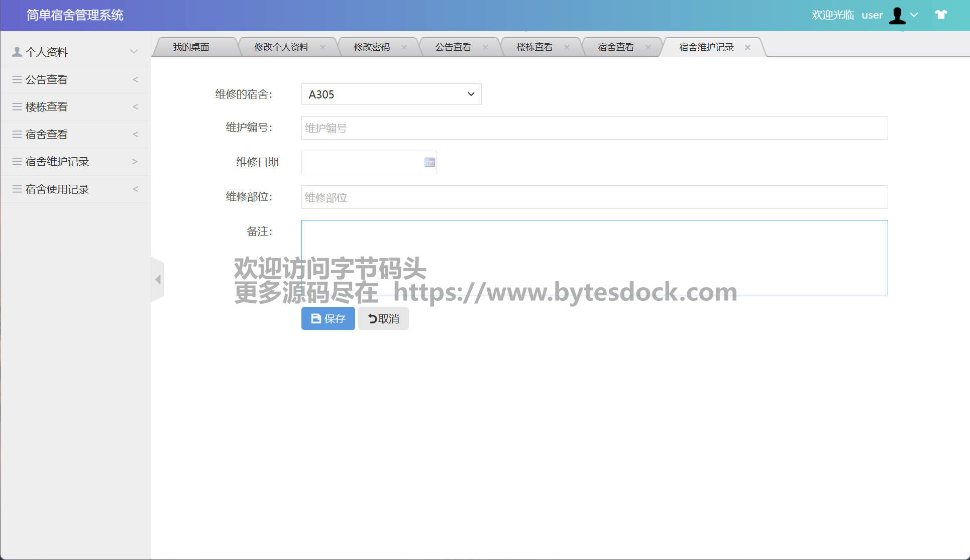Click the 保存 save button
Viewport: 970px width, 560px height.
click(328, 318)
